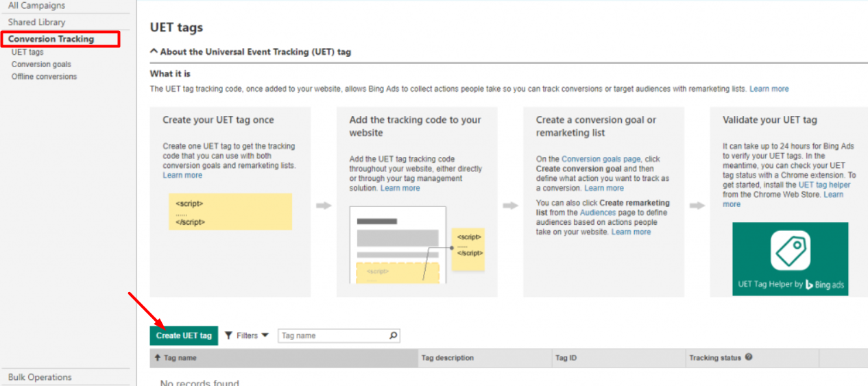Click the 'No records found' message
This screenshot has height=386, width=868.
click(x=200, y=382)
